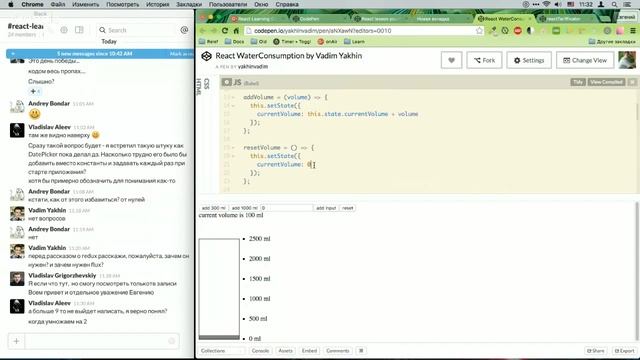Toggle Slack flexpane sidebar icon
This screenshot has width=640, height=360.
point(79,30)
